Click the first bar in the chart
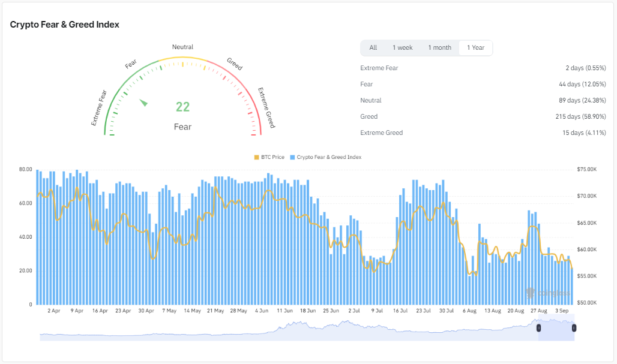The image size is (617, 364). [x=37, y=237]
